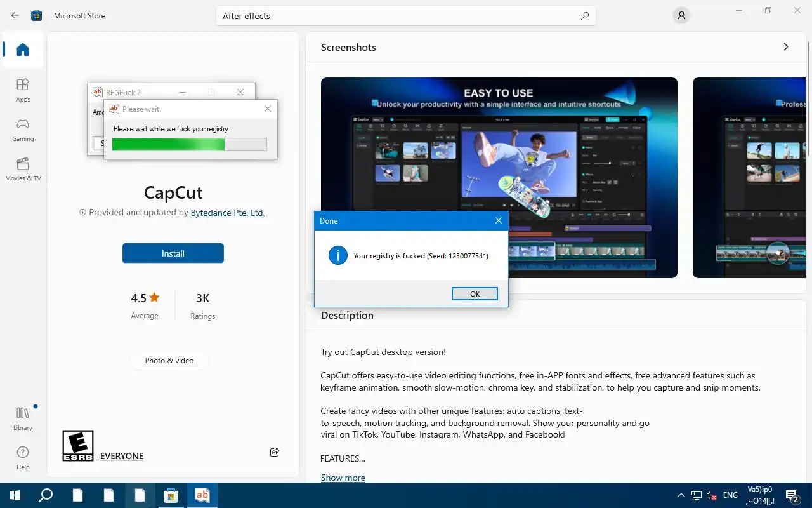Open the Bytedance Pte. Ltd. publisher link
Screen dimensions: 812x508
click(228, 213)
